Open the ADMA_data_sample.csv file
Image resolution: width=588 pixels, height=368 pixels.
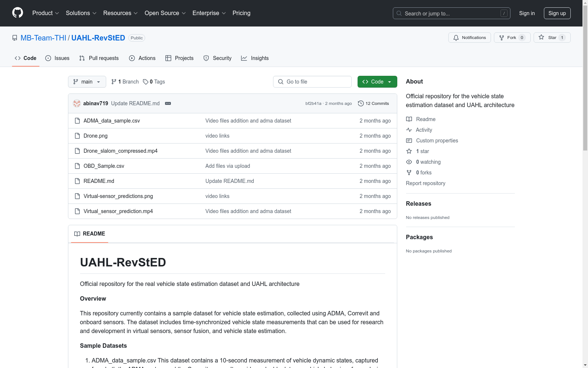pyautogui.click(x=112, y=121)
